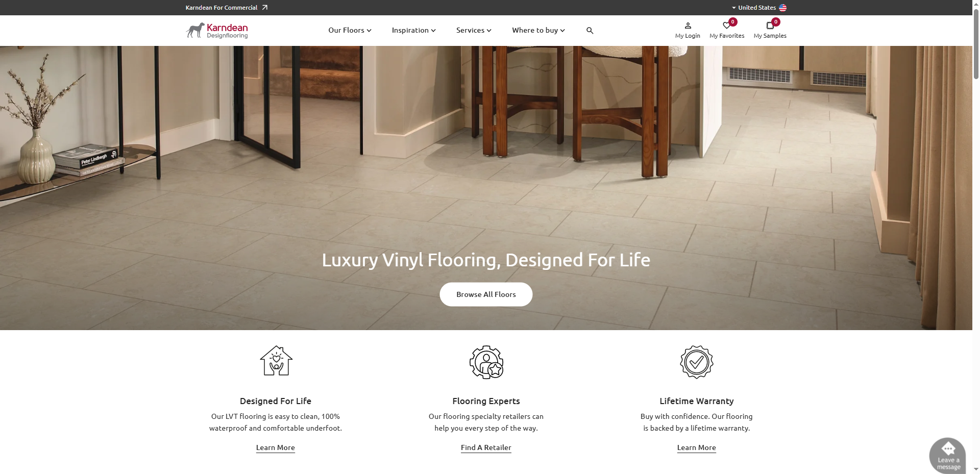Open Karndean For Commercial link
The image size is (980, 474).
(226, 8)
